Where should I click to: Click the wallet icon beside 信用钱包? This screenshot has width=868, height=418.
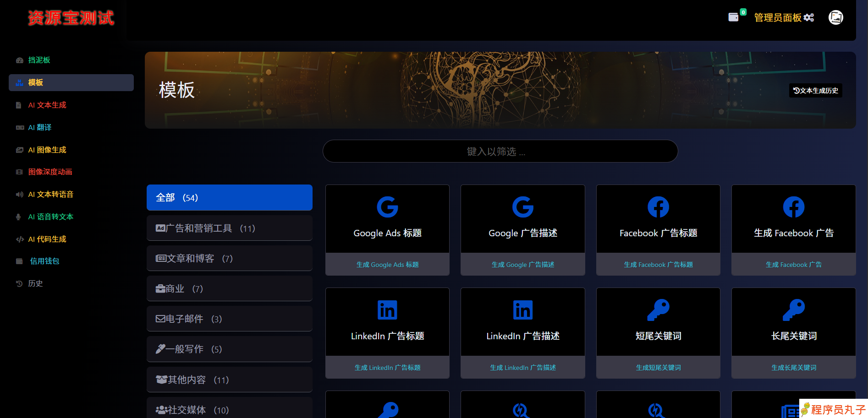pos(19,261)
